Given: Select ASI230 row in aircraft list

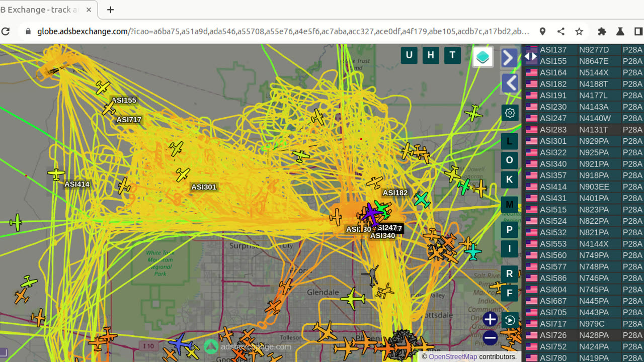Looking at the screenshot, I should click(584, 107).
